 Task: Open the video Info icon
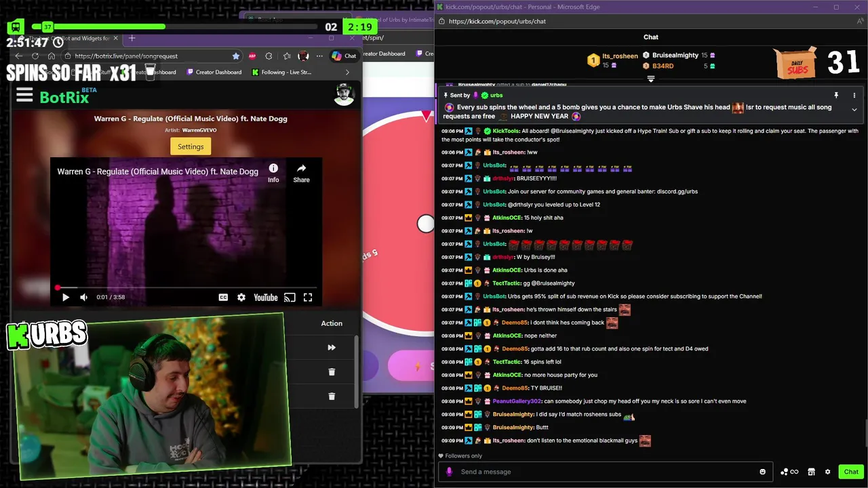coord(273,173)
